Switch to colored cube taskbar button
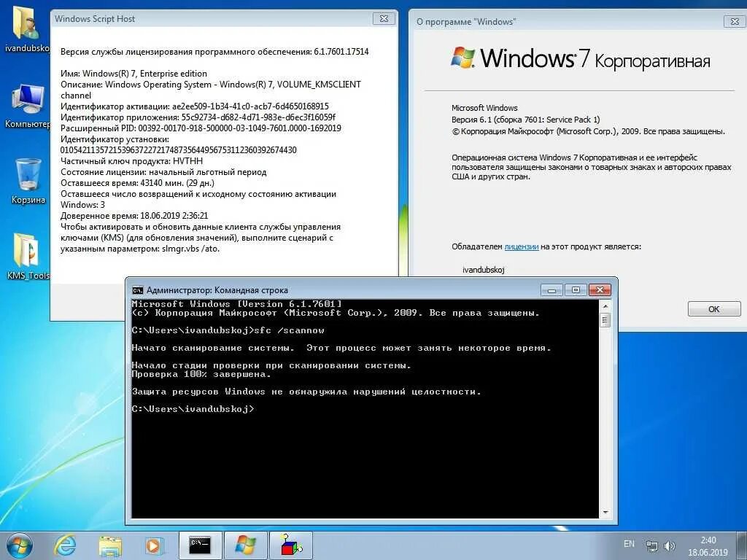The width and height of the screenshot is (747, 560). pyautogui.click(x=291, y=545)
